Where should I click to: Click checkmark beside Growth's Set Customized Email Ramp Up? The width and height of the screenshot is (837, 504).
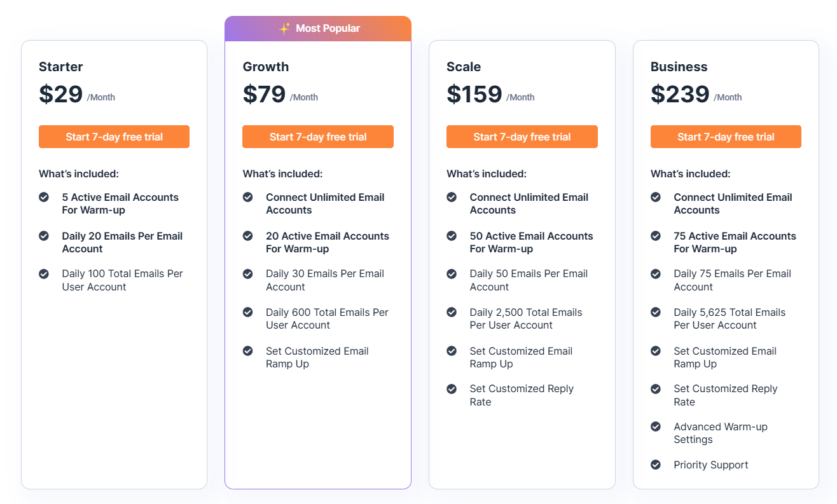pyautogui.click(x=248, y=351)
